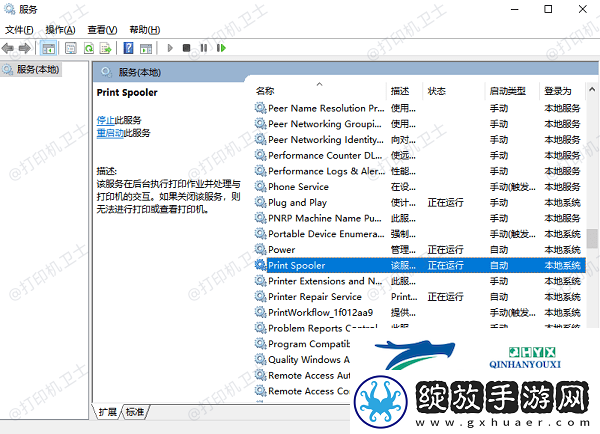Open the Help toolbar icon
The image size is (600, 434).
129,48
